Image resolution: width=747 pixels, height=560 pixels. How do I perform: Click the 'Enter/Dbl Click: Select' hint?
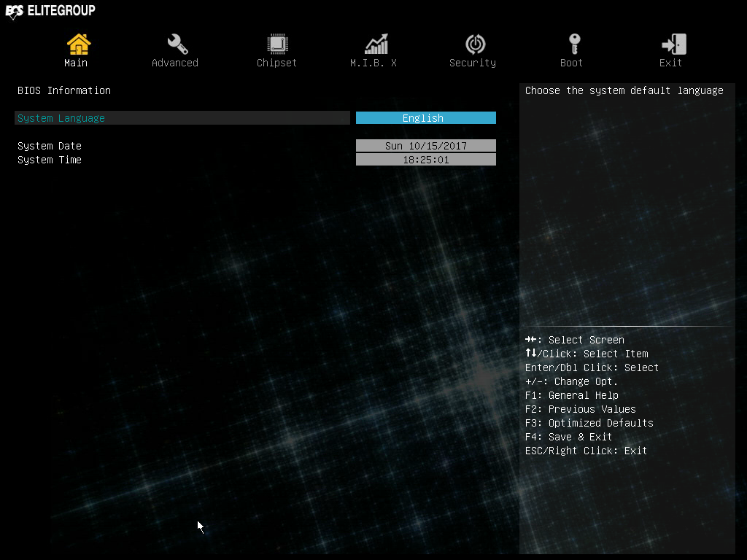coord(592,367)
